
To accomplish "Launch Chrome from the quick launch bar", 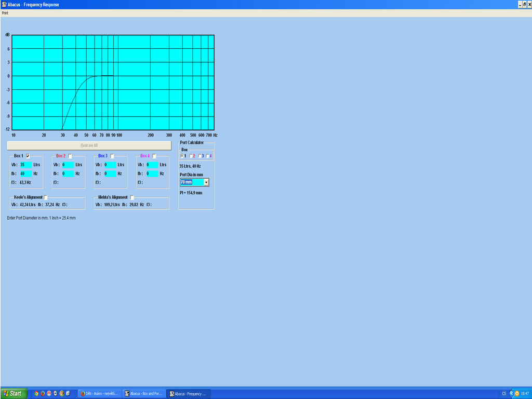I will click(x=36, y=394).
